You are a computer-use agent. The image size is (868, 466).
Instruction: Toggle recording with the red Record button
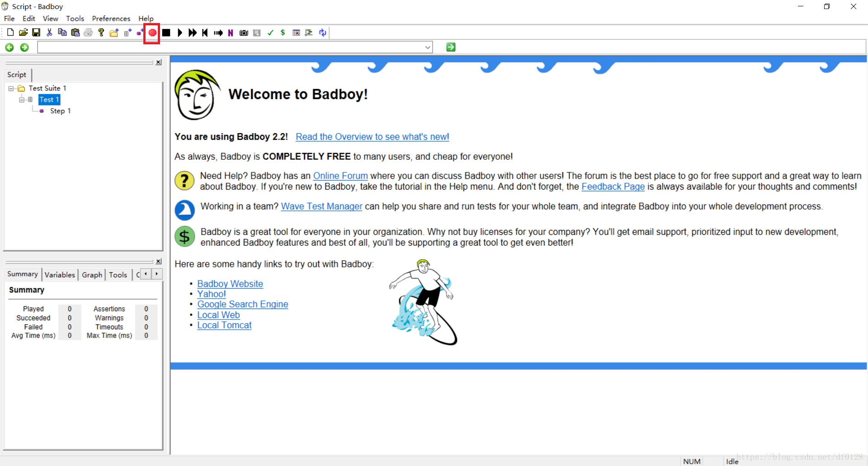pyautogui.click(x=152, y=33)
